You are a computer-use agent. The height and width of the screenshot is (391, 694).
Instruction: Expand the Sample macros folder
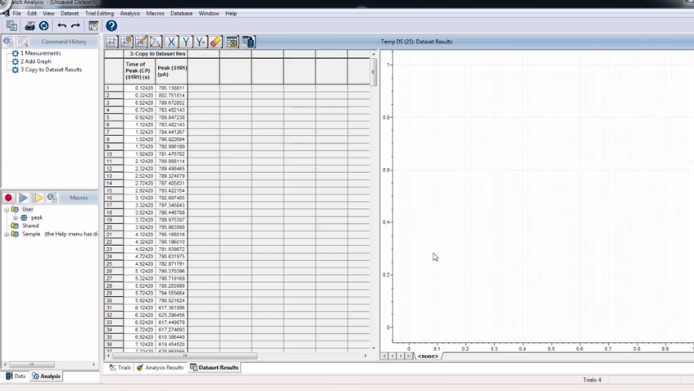(7, 234)
